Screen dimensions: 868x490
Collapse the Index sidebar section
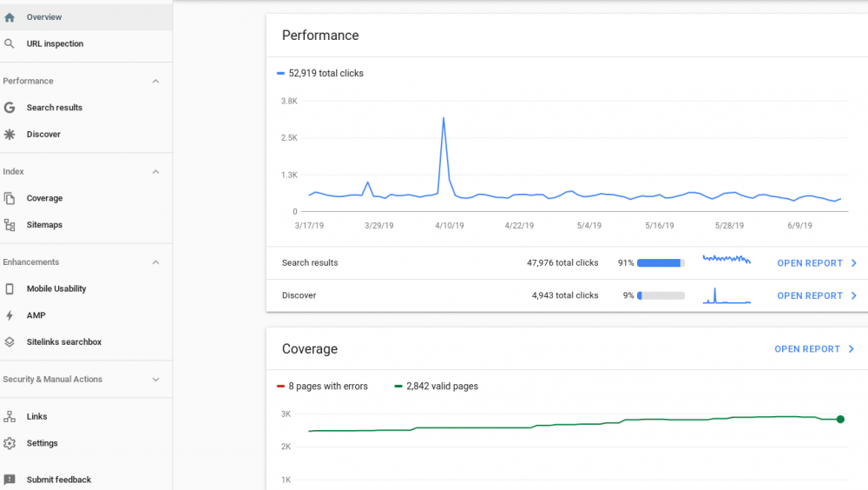tap(155, 171)
